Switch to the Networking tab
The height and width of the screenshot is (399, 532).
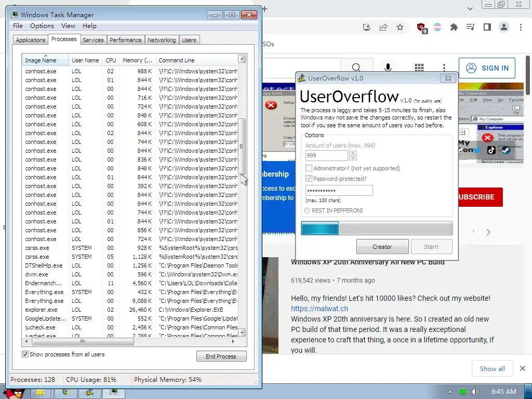(x=162, y=39)
